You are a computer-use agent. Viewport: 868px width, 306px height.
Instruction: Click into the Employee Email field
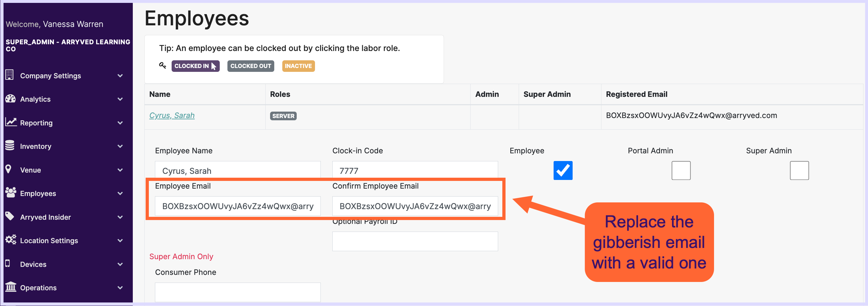point(238,206)
